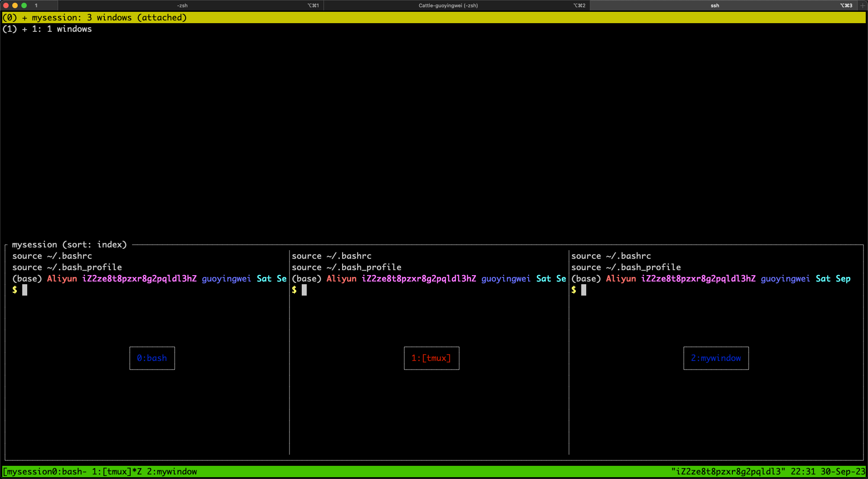This screenshot has height=479, width=868.
Task: Click 2:mywindow in the status bar
Action: pyautogui.click(x=172, y=472)
